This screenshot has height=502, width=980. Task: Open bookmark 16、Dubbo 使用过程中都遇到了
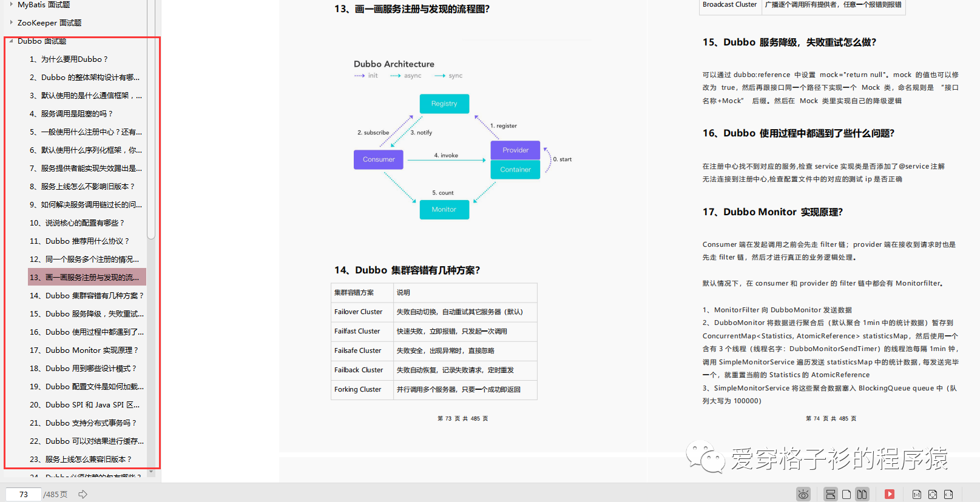coord(87,332)
